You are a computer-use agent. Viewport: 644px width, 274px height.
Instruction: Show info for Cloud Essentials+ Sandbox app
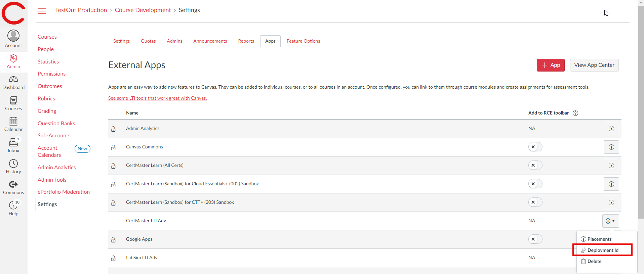click(611, 184)
